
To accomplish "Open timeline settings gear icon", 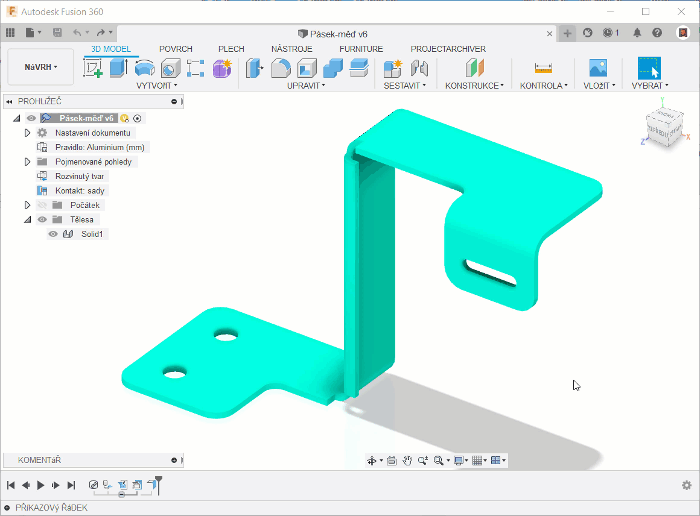I will [686, 485].
